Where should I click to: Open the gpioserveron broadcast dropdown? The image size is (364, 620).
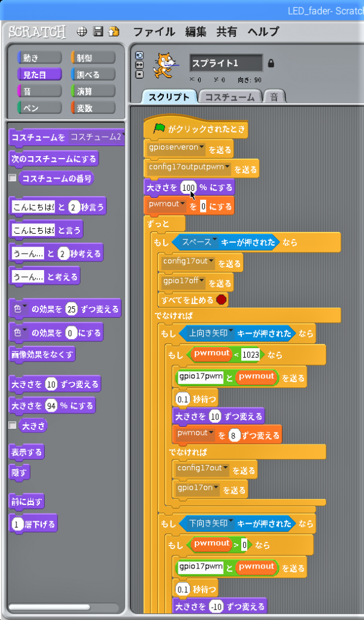tap(202, 148)
